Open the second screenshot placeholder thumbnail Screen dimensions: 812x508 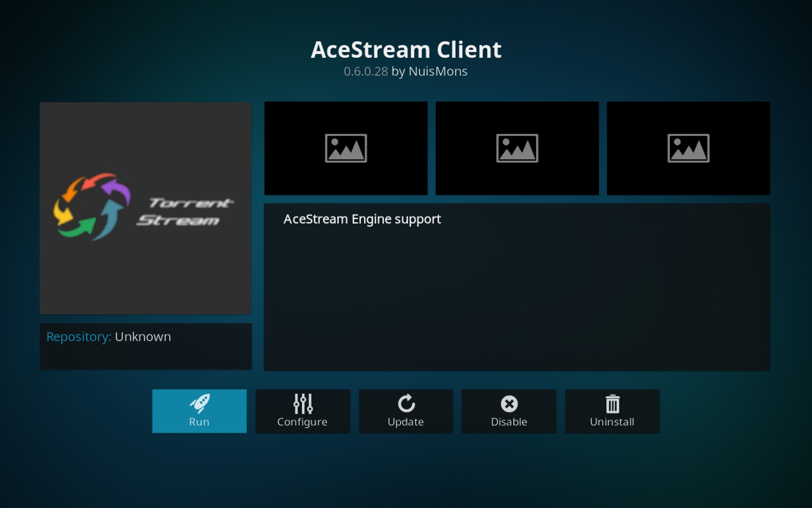(517, 148)
